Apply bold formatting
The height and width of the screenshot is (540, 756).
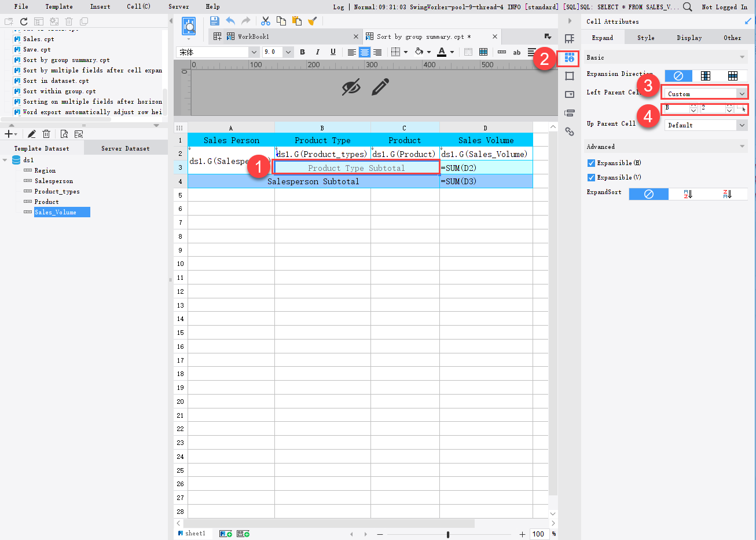[302, 52]
